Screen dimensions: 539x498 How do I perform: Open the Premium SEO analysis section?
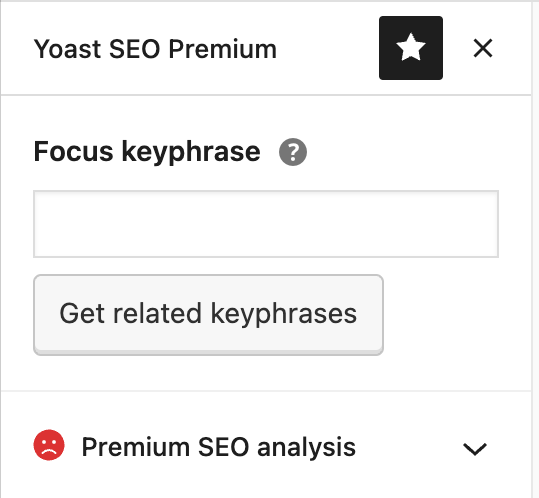coord(266,447)
